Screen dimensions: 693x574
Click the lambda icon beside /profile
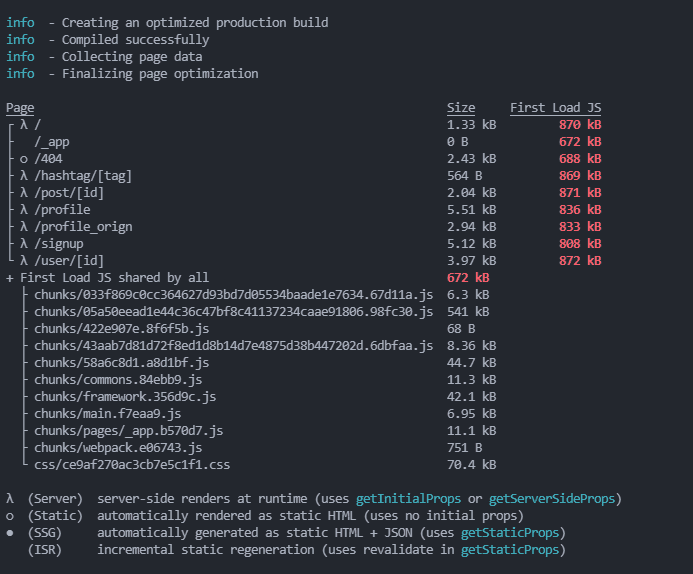(x=24, y=210)
